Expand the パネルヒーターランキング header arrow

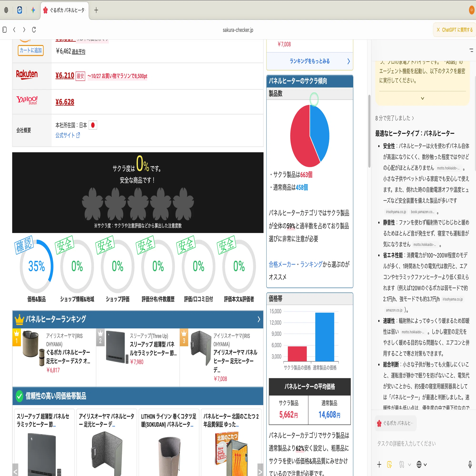[x=259, y=319]
